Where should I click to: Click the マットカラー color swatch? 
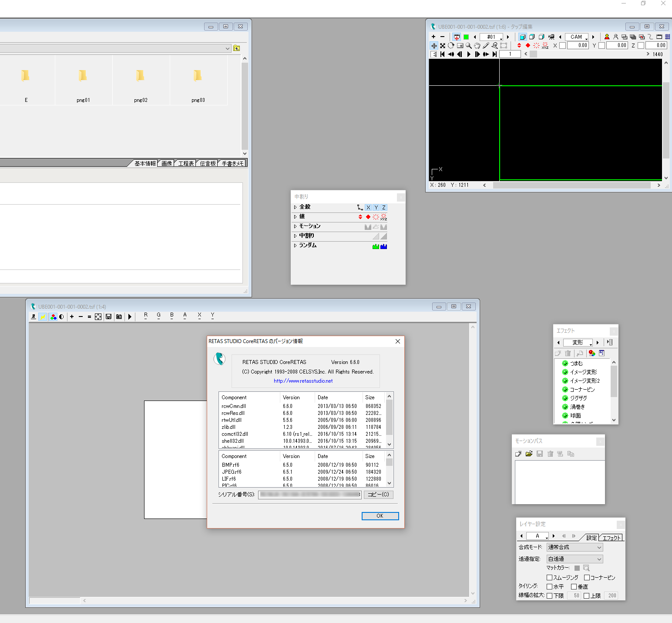coord(577,568)
